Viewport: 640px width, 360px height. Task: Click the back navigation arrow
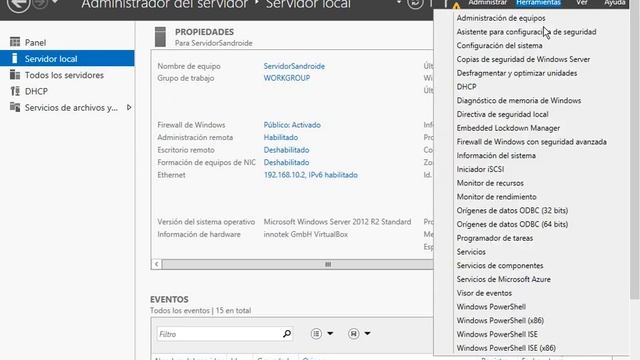(x=18, y=4)
